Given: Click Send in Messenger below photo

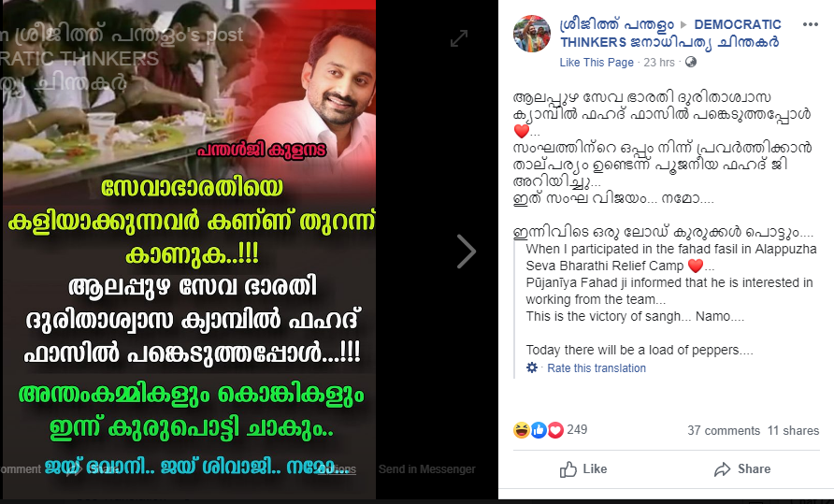Looking at the screenshot, I should 426,468.
